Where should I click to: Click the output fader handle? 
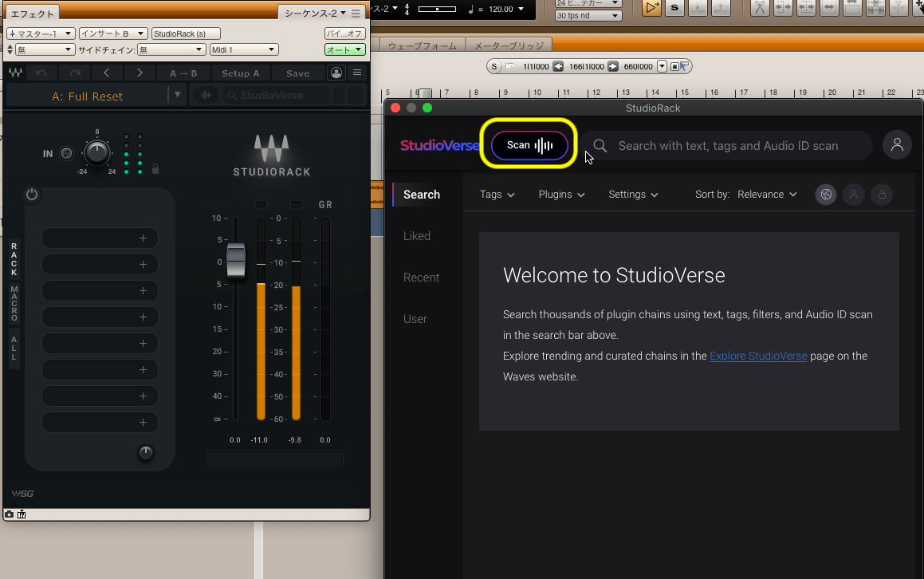click(x=236, y=260)
